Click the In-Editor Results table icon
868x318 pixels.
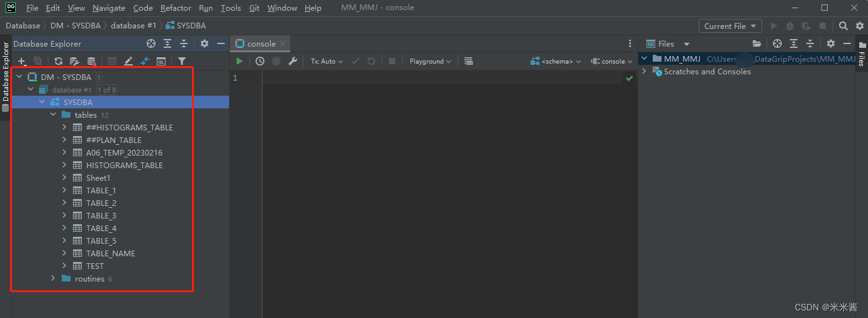[468, 61]
